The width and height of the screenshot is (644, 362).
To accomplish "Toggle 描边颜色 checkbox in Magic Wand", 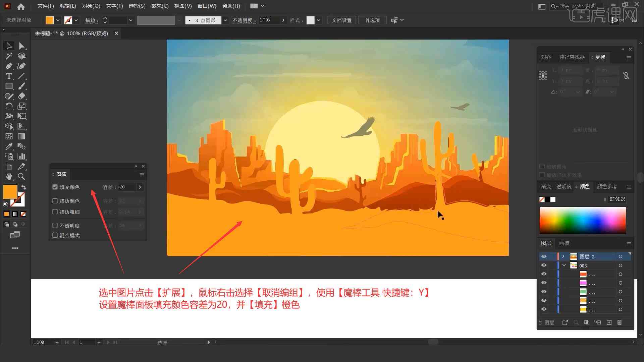I will 55,201.
